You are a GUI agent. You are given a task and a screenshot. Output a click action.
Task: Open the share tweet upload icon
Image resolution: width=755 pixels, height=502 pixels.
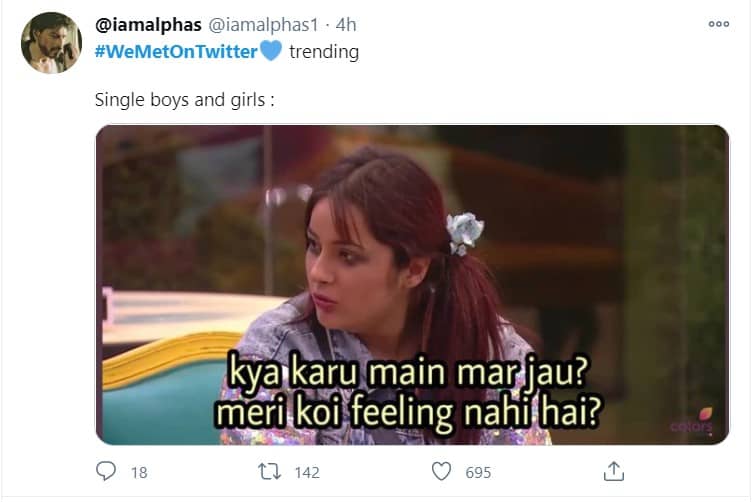(x=613, y=471)
